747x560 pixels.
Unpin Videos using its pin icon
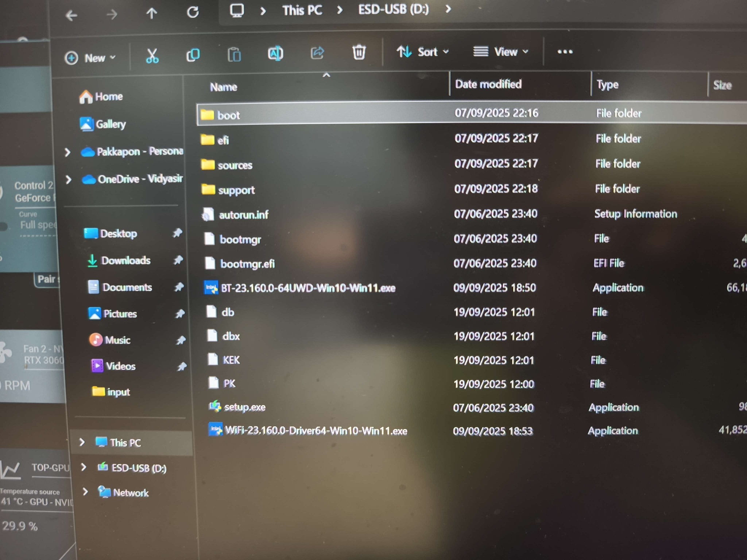pos(182,366)
